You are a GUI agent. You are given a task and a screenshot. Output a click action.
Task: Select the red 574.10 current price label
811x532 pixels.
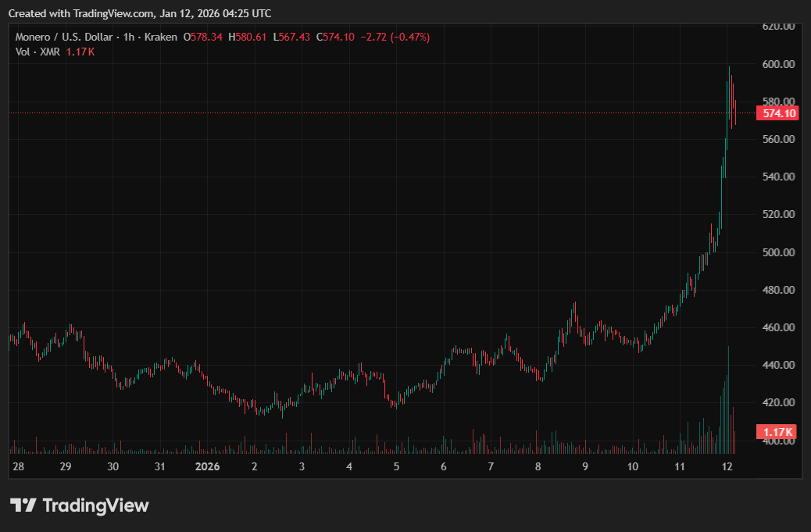click(779, 113)
